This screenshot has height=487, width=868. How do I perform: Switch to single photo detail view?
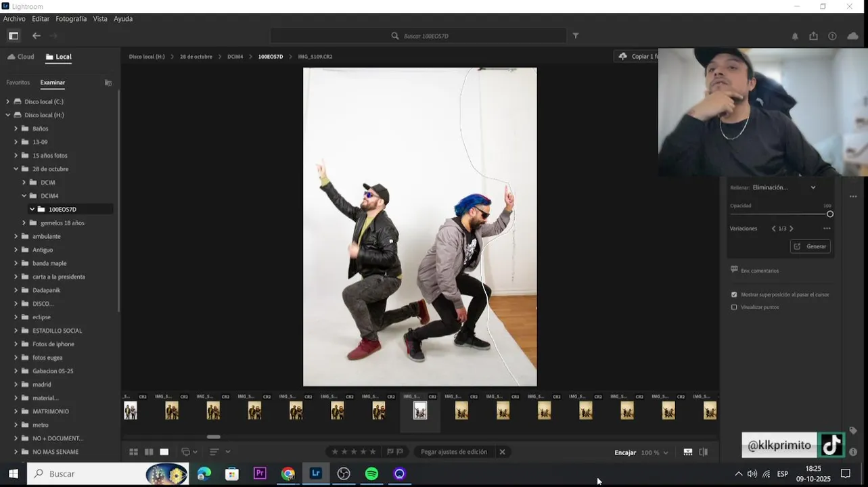(x=164, y=452)
